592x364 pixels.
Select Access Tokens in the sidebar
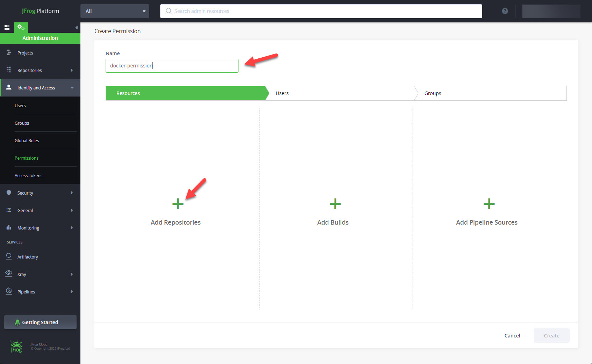point(28,175)
